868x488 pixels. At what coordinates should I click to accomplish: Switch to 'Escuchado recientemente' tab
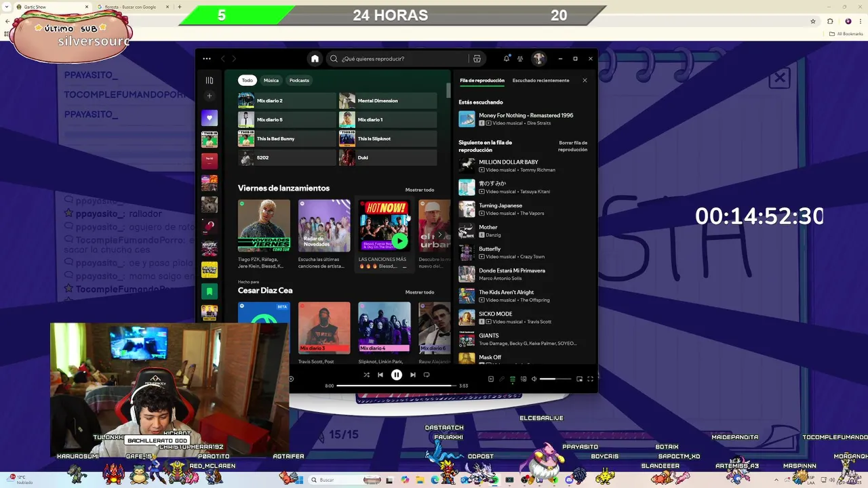(540, 81)
